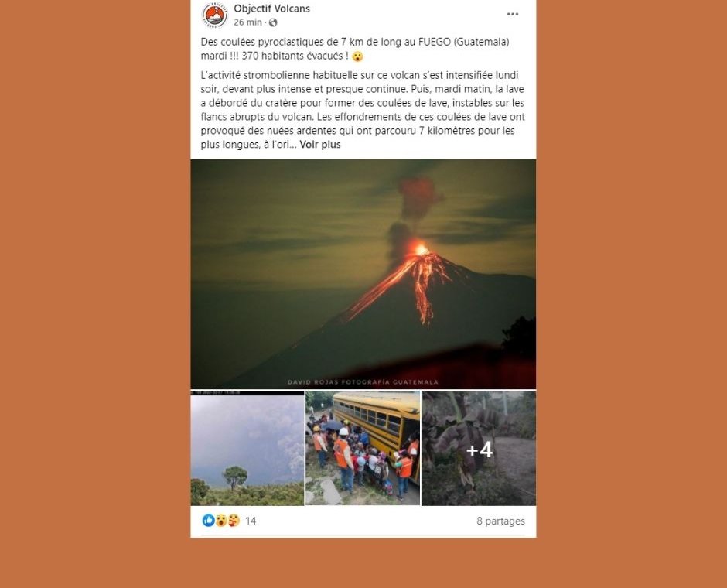Click the Wow reaction emoji icon
The width and height of the screenshot is (727, 588).
pos(220,520)
